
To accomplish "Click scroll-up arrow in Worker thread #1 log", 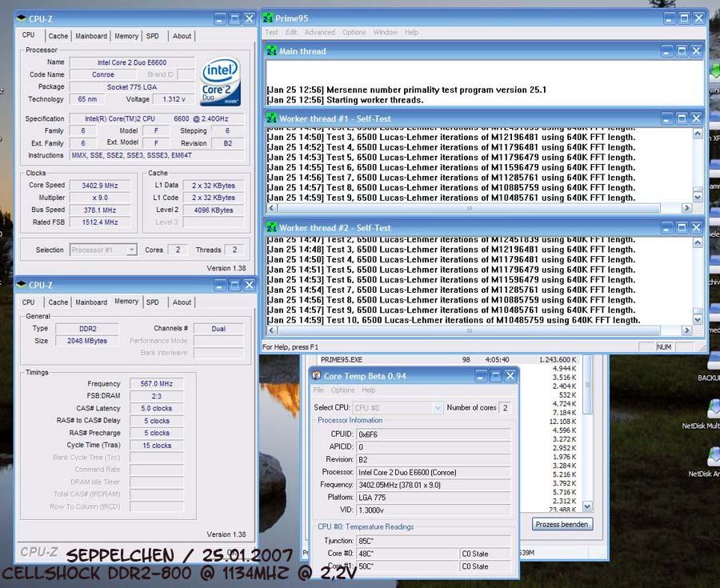I will pos(698,134).
